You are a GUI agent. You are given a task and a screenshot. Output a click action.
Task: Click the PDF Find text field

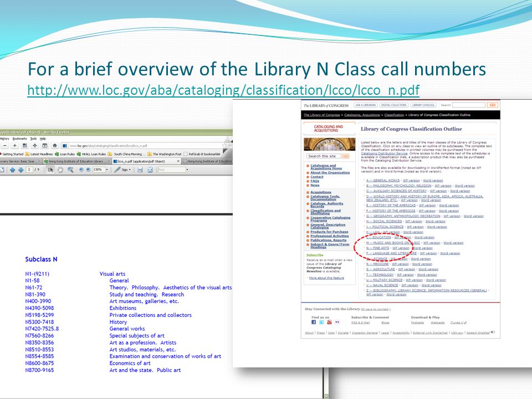click(171, 170)
